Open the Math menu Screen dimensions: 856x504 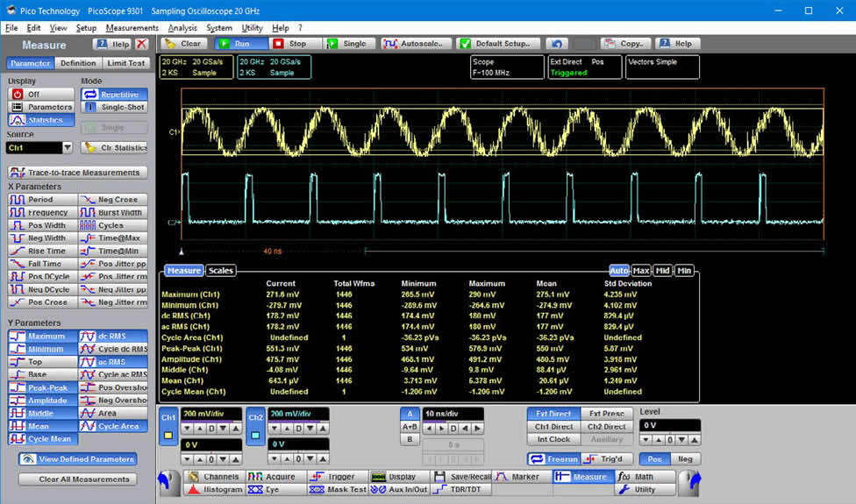[646, 477]
